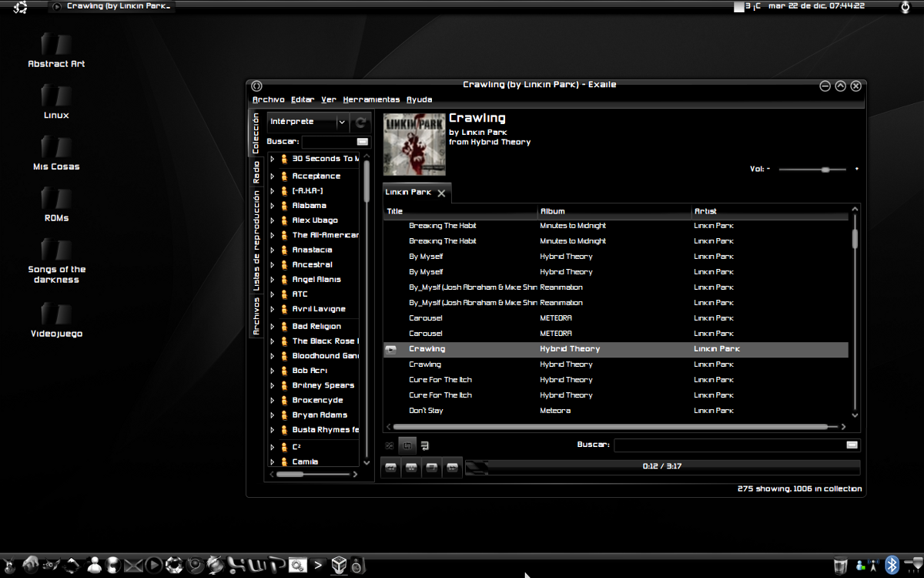Open the Ver menu
This screenshot has width=924, height=578.
pos(329,99)
